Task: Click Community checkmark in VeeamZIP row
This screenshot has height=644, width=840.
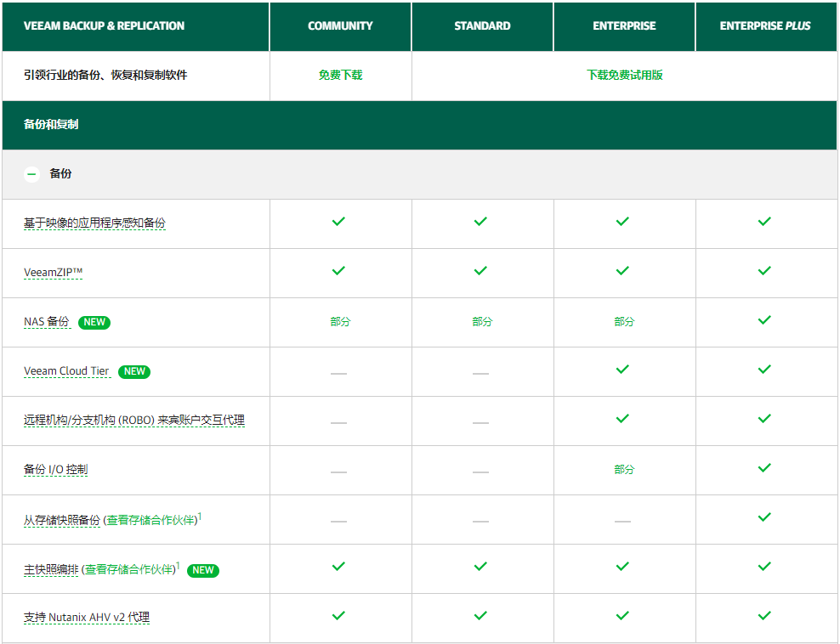Action: (338, 270)
